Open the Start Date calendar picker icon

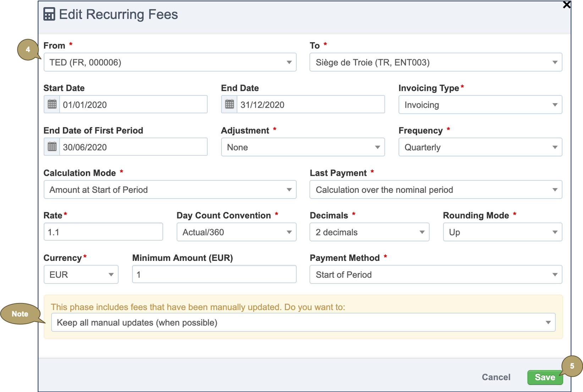click(x=52, y=105)
